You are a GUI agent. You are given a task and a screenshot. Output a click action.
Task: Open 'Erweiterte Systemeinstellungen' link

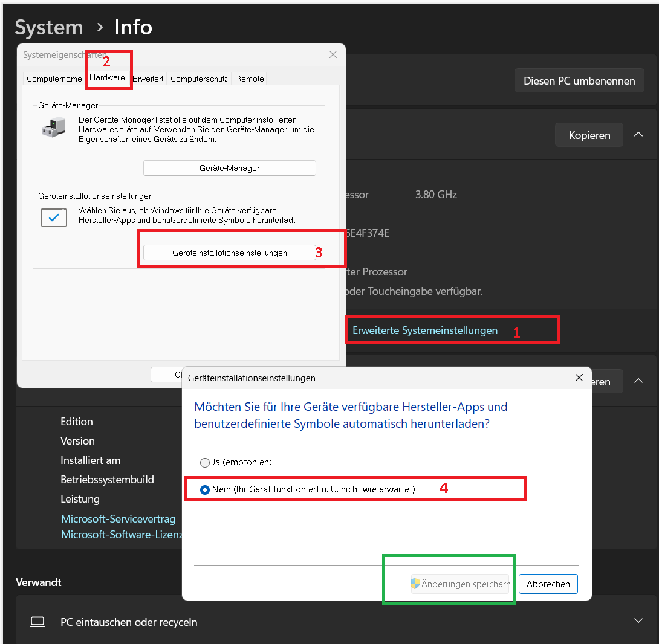pyautogui.click(x=425, y=330)
